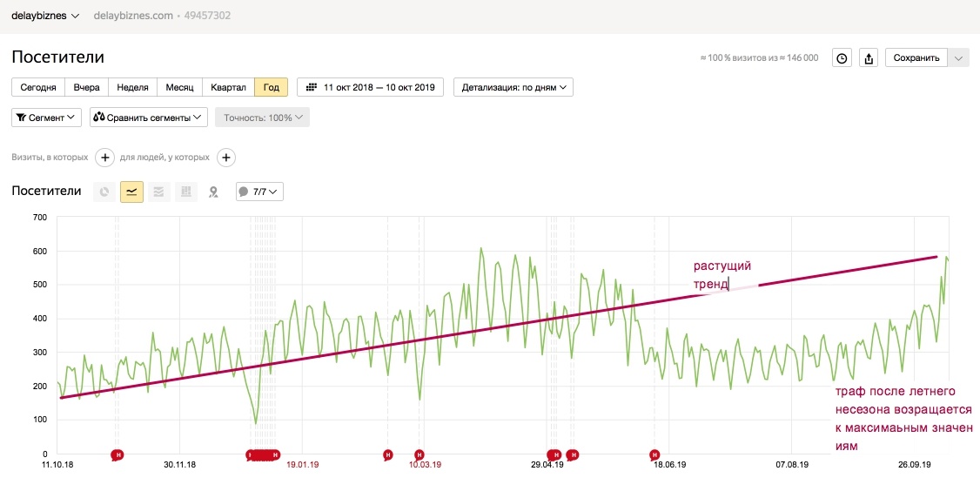980x498 pixels.
Task: Click the Сохранить button
Action: tap(916, 58)
